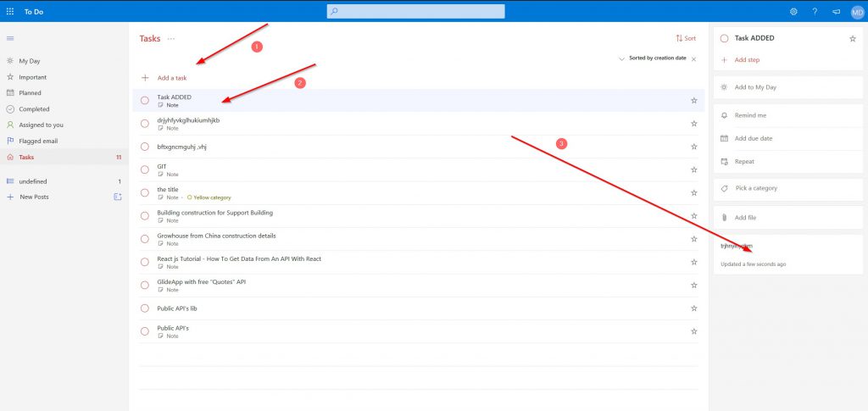Click the search box in top bar
The width and height of the screenshot is (868, 411).
click(415, 11)
